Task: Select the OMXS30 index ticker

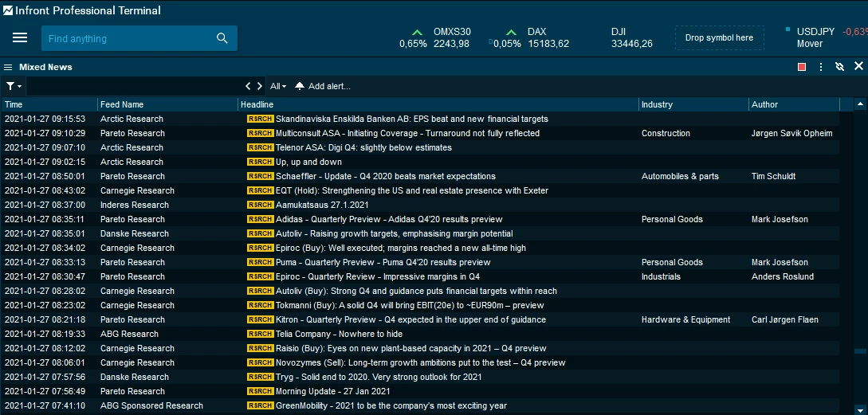Action: click(x=435, y=37)
